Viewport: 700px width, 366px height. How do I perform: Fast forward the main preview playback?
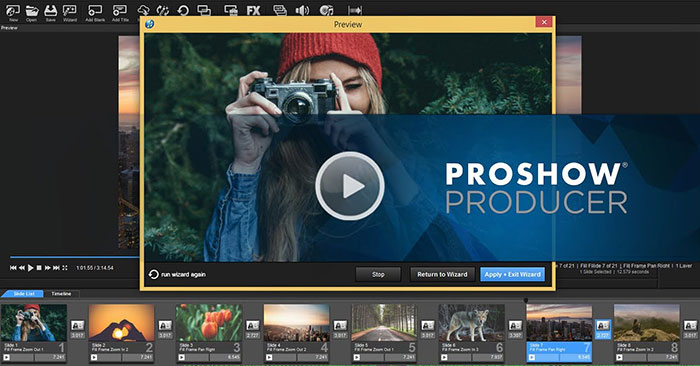pyautogui.click(x=47, y=268)
